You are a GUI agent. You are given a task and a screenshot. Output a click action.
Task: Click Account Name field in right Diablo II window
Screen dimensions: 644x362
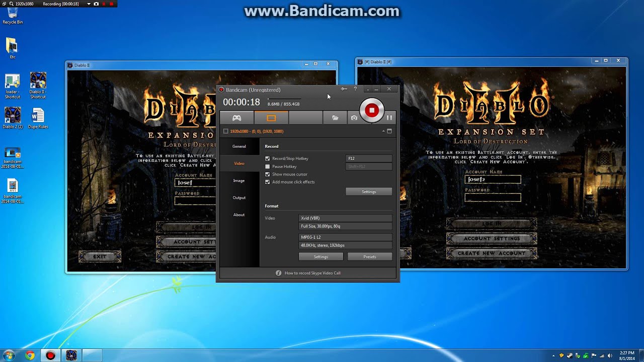coord(493,179)
